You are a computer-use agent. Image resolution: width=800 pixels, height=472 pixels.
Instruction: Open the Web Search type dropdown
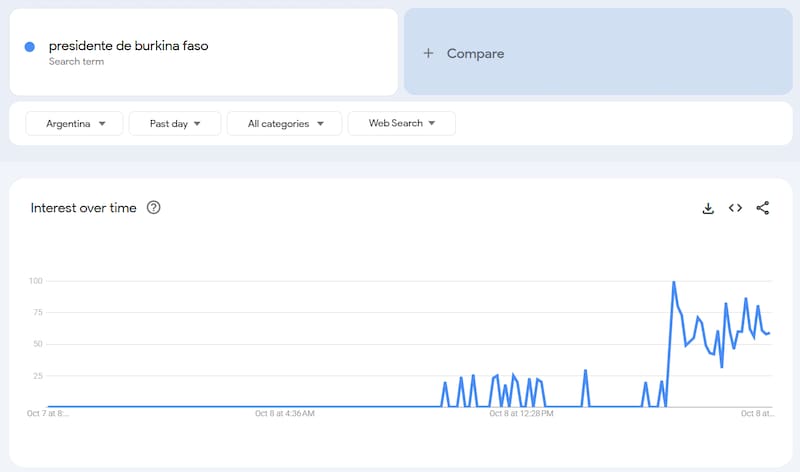[402, 123]
